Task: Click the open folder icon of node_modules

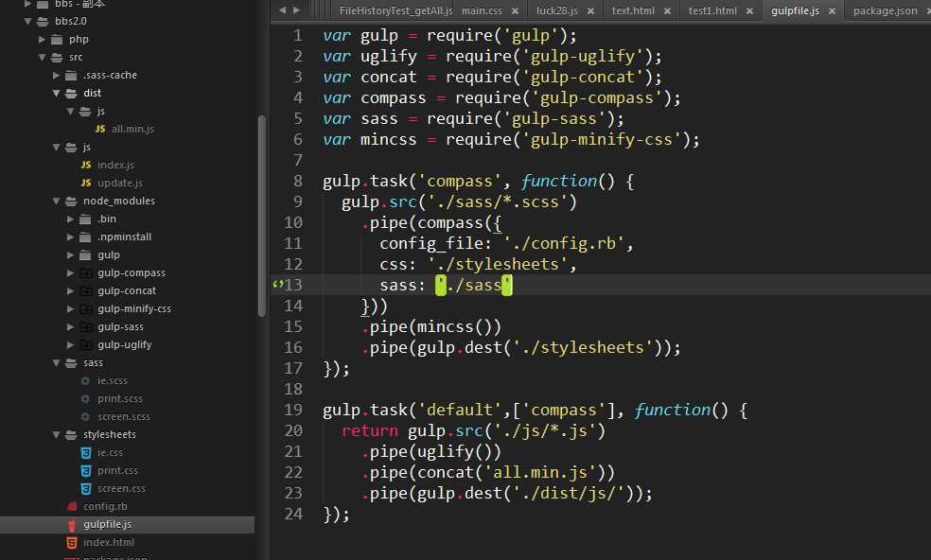Action: 71,201
